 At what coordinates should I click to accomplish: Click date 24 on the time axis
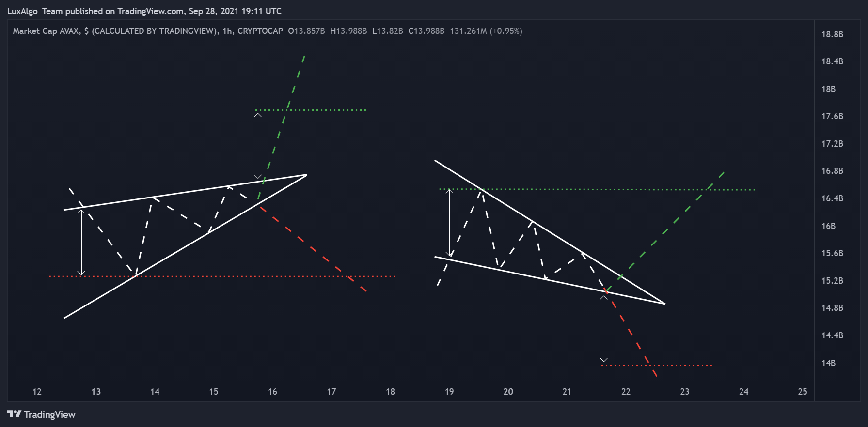[743, 392]
